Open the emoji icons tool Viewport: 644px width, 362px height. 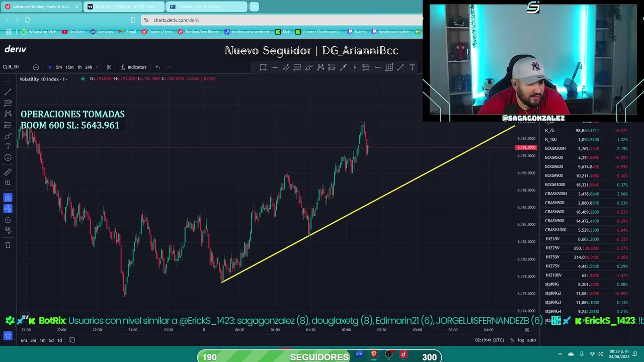pos(8,158)
